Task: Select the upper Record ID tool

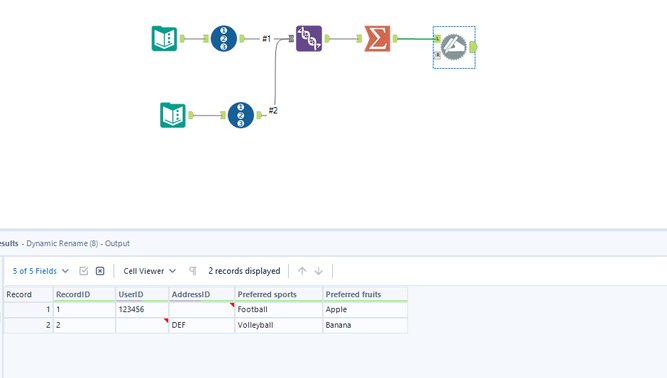Action: 224,39
